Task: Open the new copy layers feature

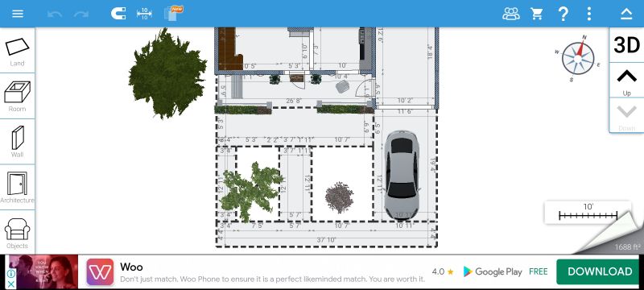Action: click(173, 13)
